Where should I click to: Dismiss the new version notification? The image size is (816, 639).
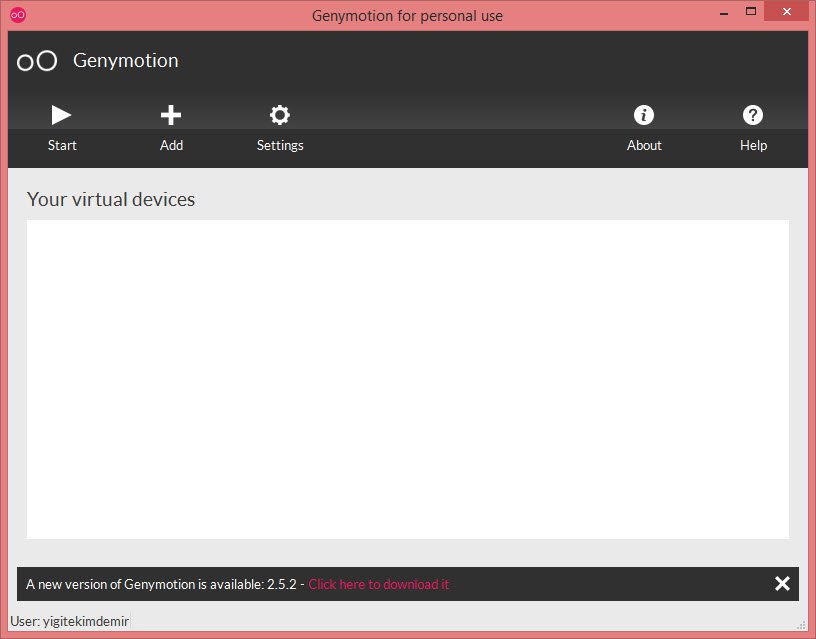coord(782,583)
